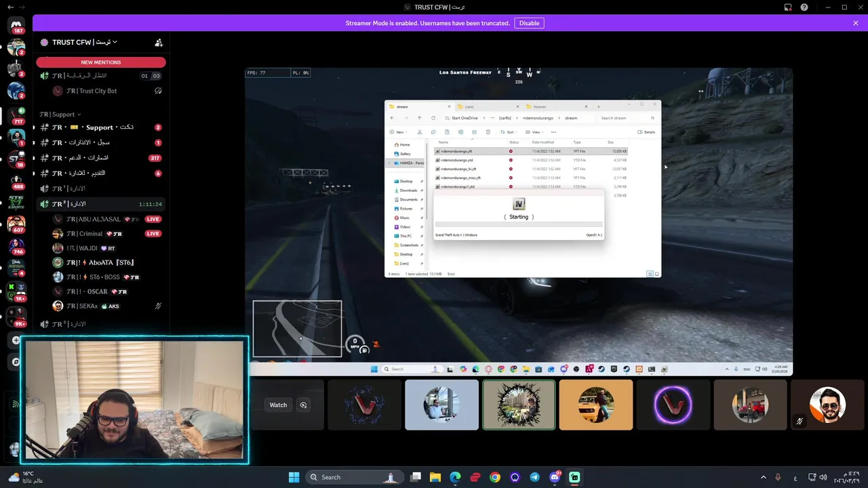Open the Support channel with 2 mentions
Screen dimensions: 868x488
coord(101,127)
